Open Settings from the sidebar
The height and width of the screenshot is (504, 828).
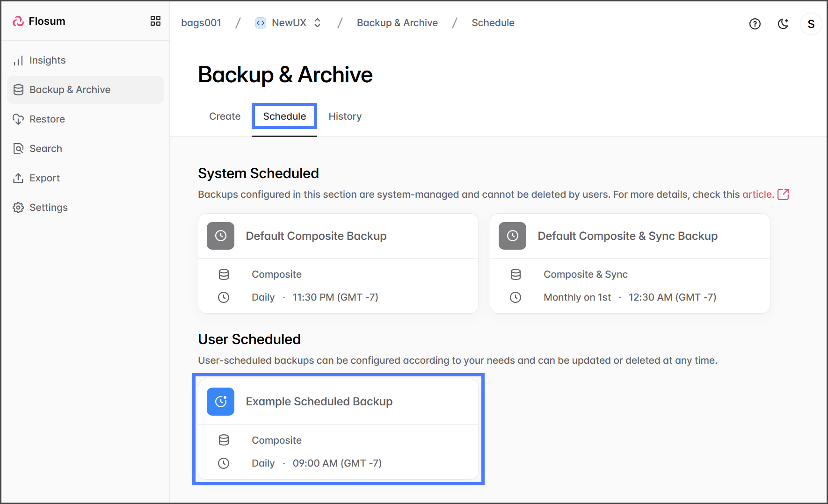[48, 208]
